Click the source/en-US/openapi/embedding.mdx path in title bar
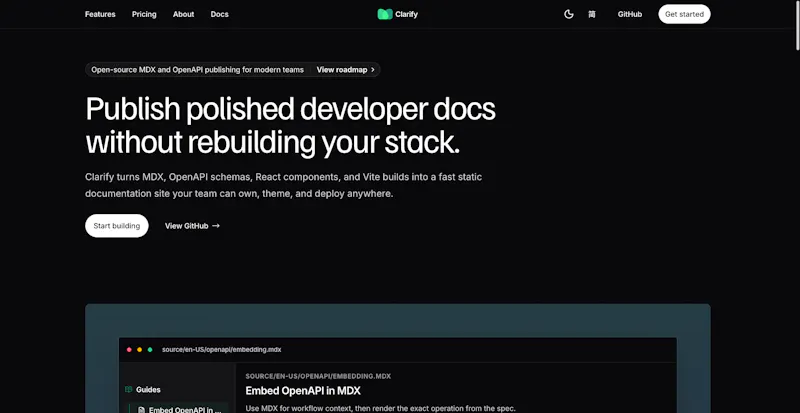This screenshot has height=413, width=800. coord(221,350)
